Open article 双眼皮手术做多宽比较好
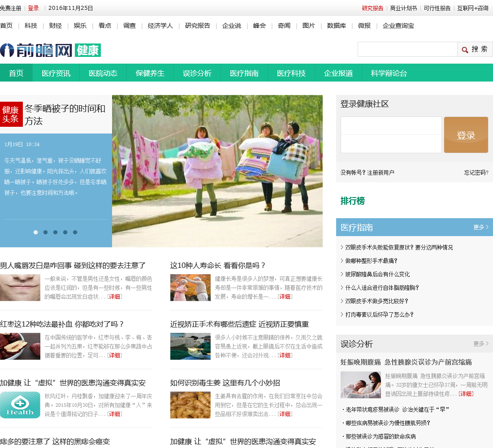Viewport: 493px width, 448px height. [376, 301]
